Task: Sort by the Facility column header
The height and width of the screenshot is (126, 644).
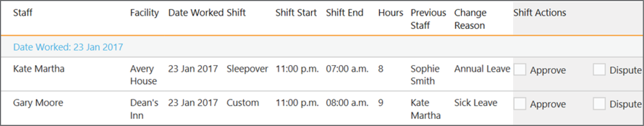Action: [x=145, y=13]
